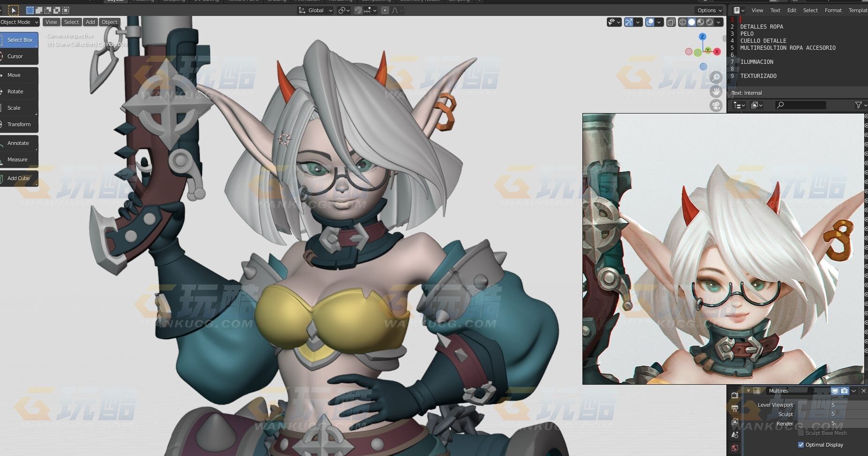Toggle viewport overlays display
The image size is (868, 456).
649,22
